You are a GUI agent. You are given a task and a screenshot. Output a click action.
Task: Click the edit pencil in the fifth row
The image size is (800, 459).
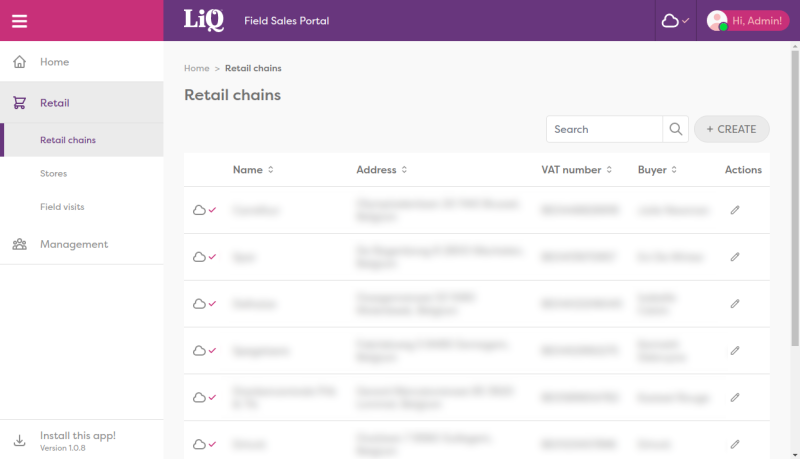coord(735,397)
